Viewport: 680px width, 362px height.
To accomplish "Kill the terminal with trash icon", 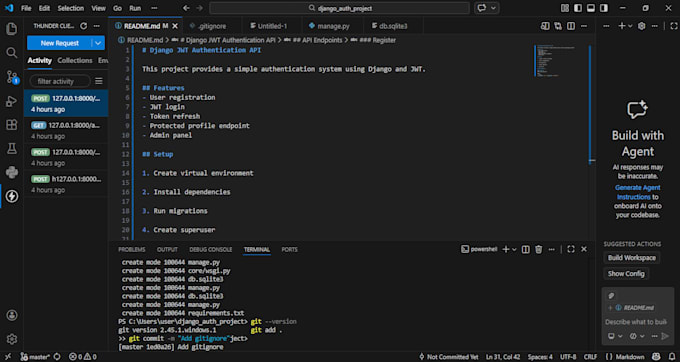I will pyautogui.click(x=539, y=249).
